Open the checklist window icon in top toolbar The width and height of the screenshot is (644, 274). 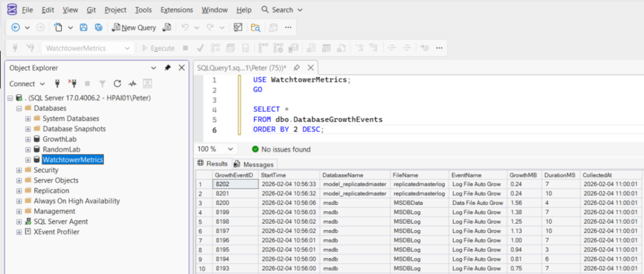[x=238, y=28]
